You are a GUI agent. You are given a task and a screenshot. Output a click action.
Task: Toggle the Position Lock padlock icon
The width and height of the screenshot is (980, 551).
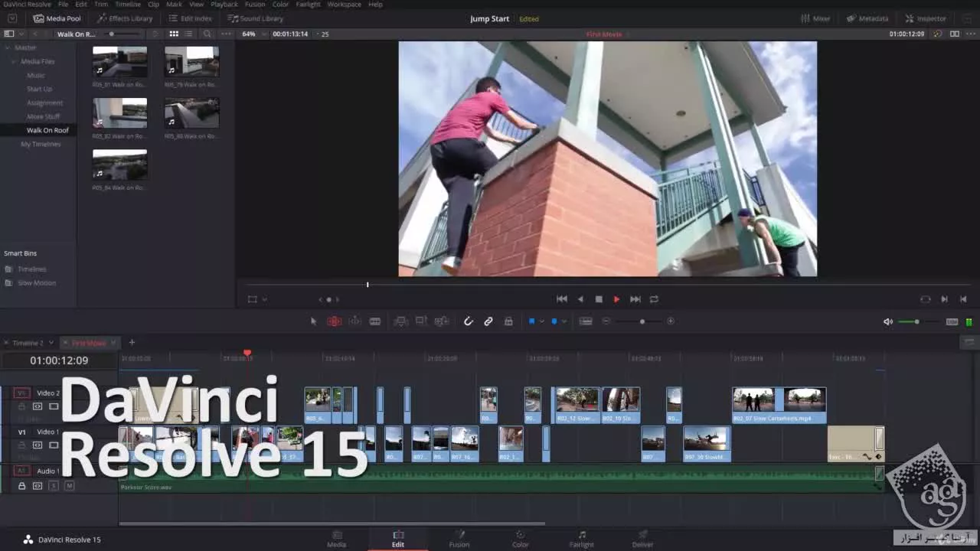click(508, 321)
